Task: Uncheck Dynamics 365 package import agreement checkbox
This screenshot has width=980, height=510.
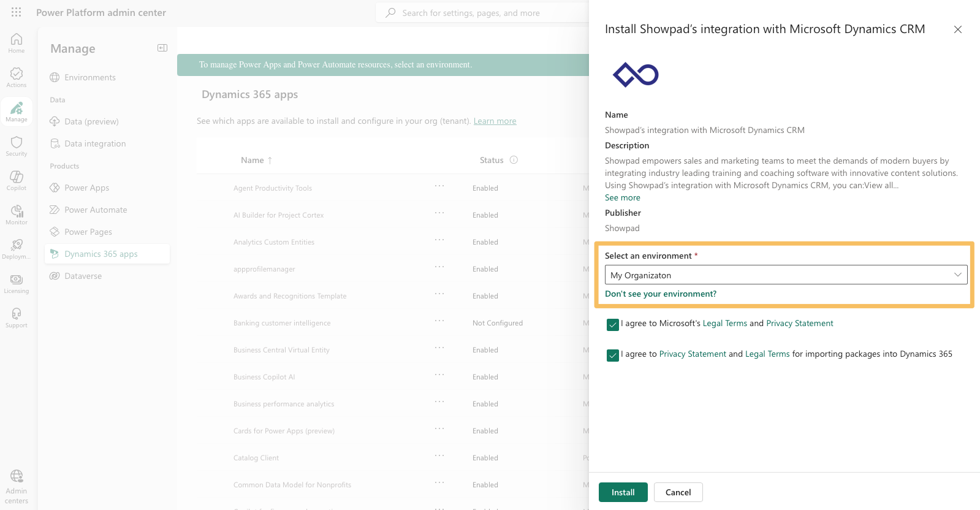Action: pos(613,356)
